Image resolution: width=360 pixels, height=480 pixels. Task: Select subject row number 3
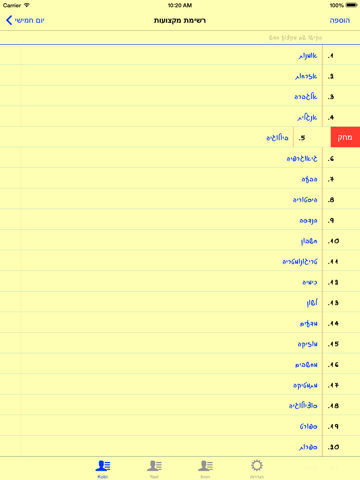[180, 96]
